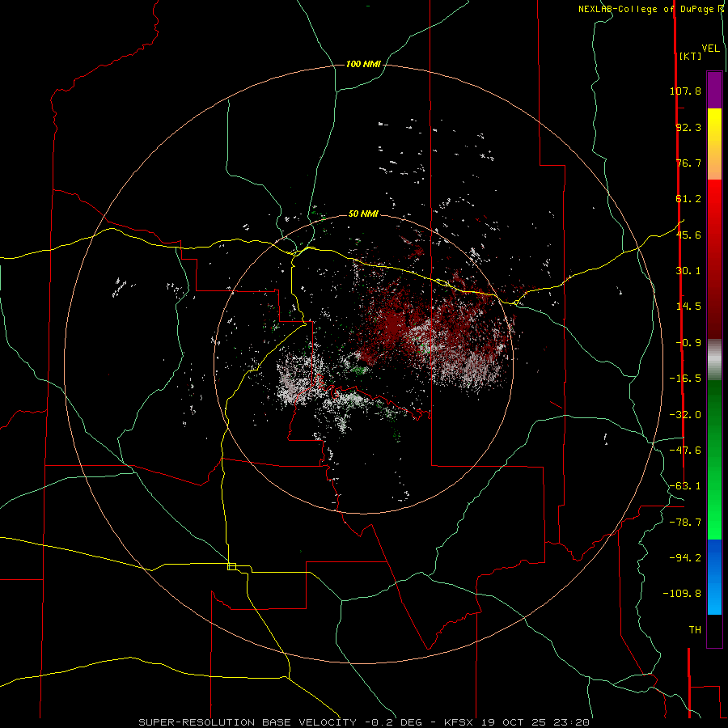Click the 45.6 velocity scale value
728x728 pixels.
click(688, 235)
